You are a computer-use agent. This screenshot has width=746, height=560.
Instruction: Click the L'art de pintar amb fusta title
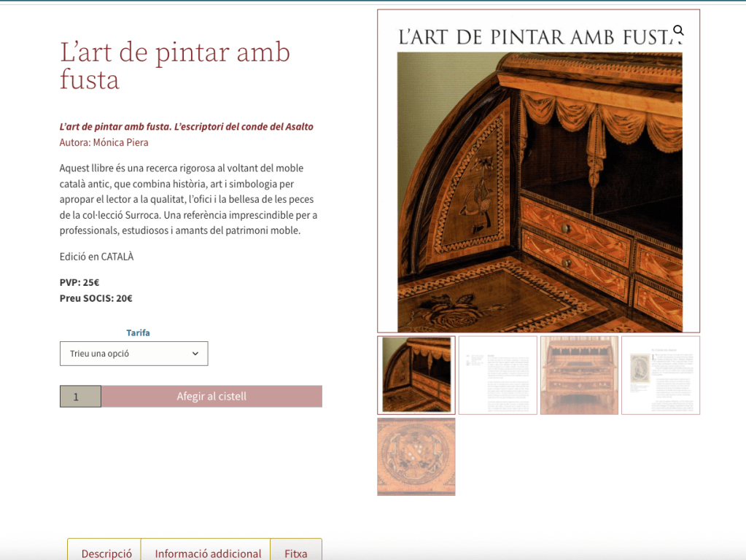tap(174, 66)
